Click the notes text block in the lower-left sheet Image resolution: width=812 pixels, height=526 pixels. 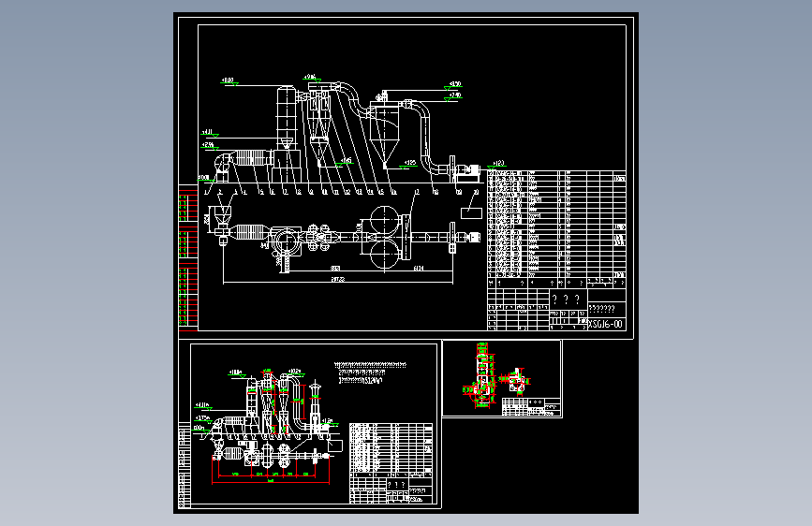tap(371, 373)
